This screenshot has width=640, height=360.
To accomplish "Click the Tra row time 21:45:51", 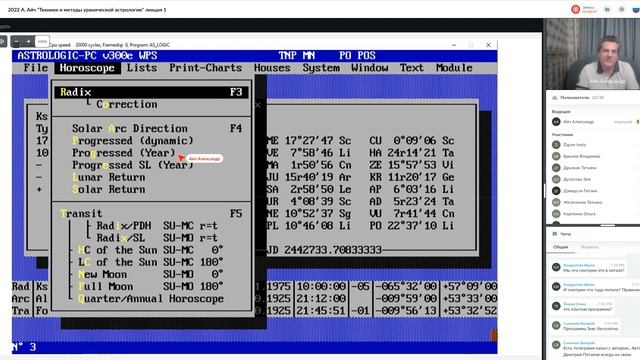I will click(x=321, y=311).
